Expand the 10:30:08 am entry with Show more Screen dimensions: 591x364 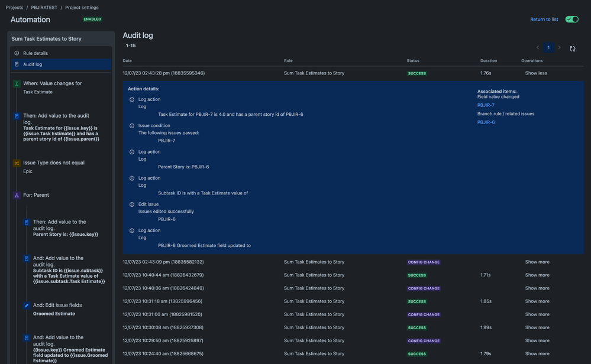pyautogui.click(x=537, y=327)
